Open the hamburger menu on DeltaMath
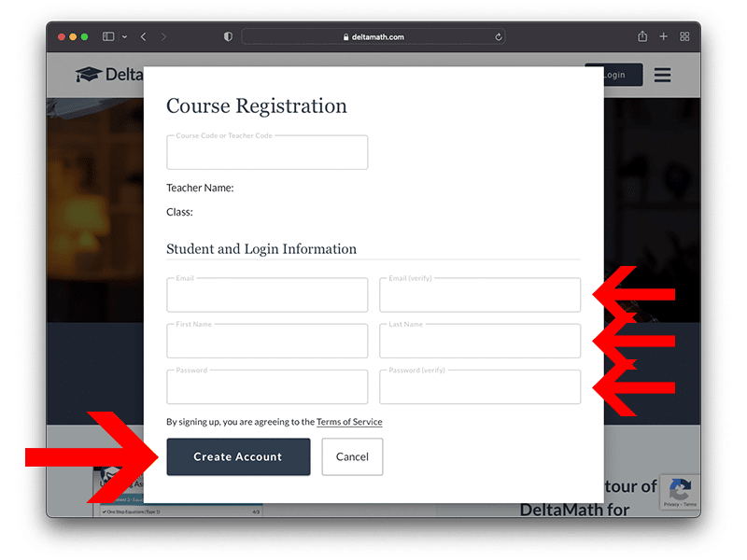Viewport: 747px width, 560px height. point(662,75)
